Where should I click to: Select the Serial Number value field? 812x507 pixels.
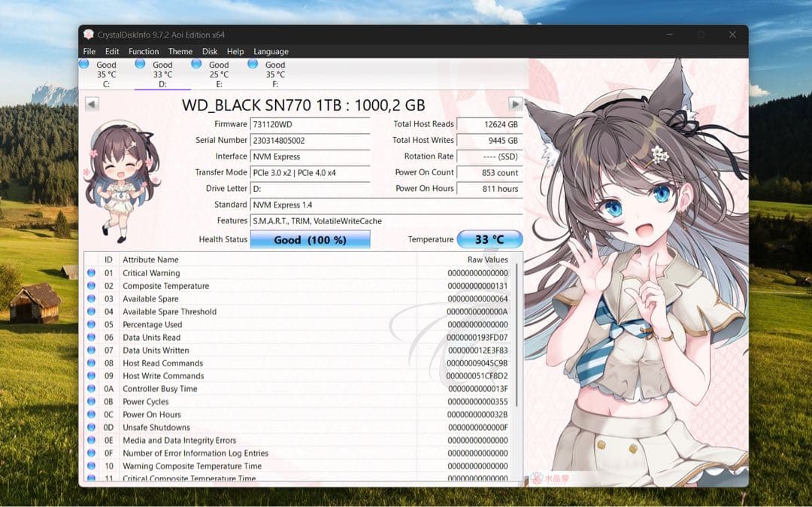pyautogui.click(x=310, y=140)
